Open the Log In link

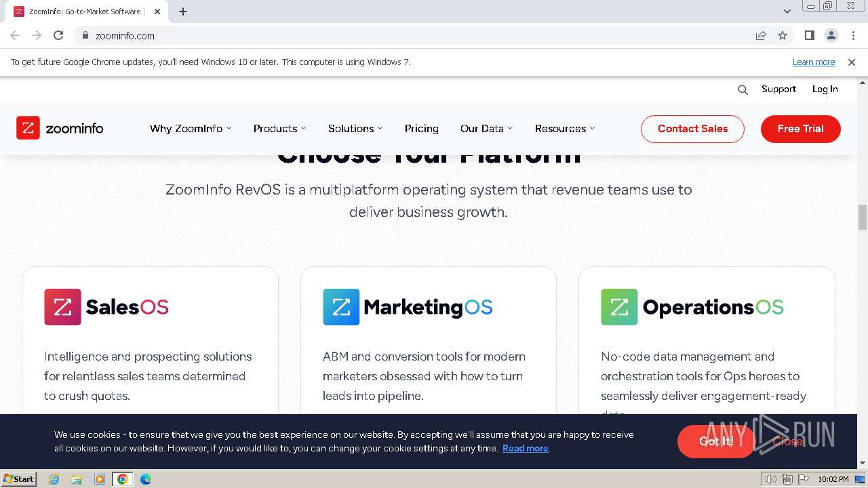[825, 89]
